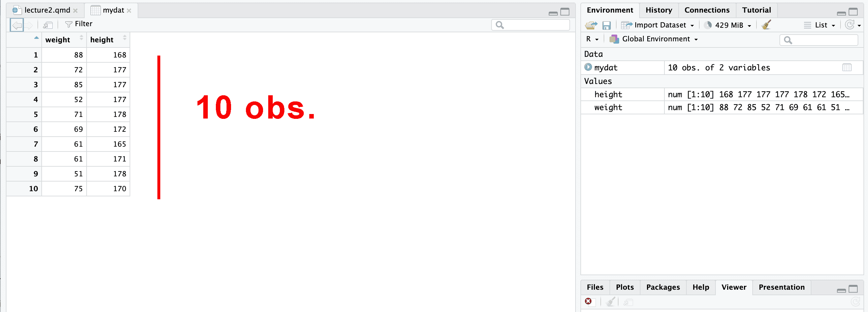Click the Filter funnel button
The height and width of the screenshot is (312, 868).
point(79,24)
